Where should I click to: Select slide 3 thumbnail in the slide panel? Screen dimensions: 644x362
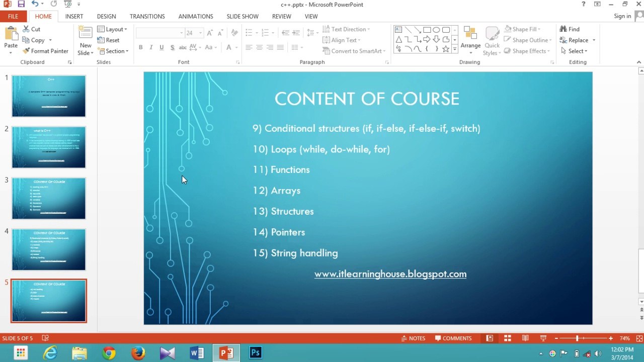click(49, 198)
